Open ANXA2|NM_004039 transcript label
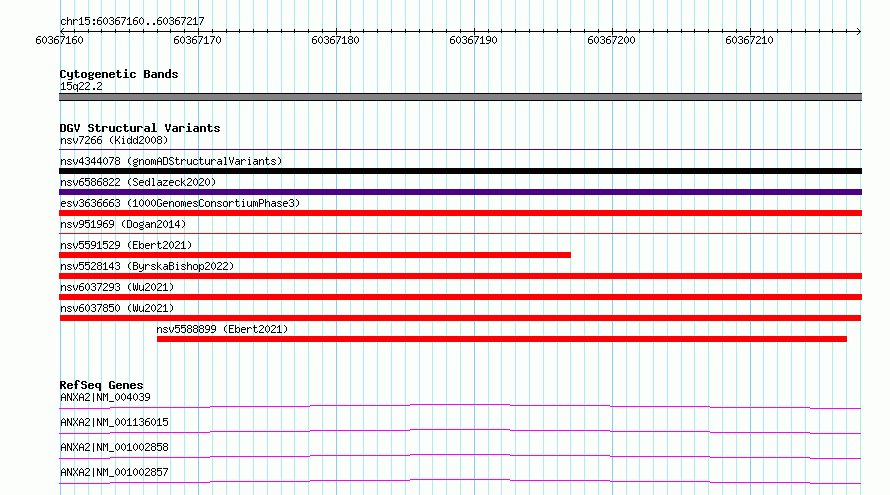890x495 pixels. point(105,397)
